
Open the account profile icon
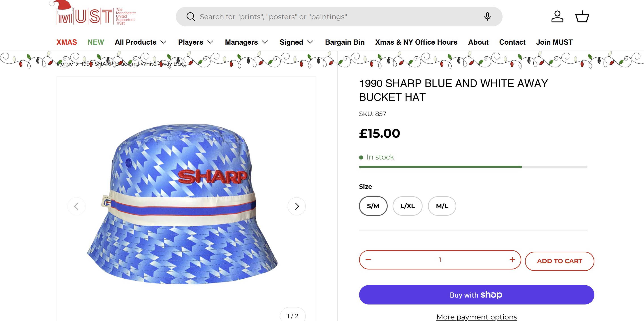click(x=557, y=17)
